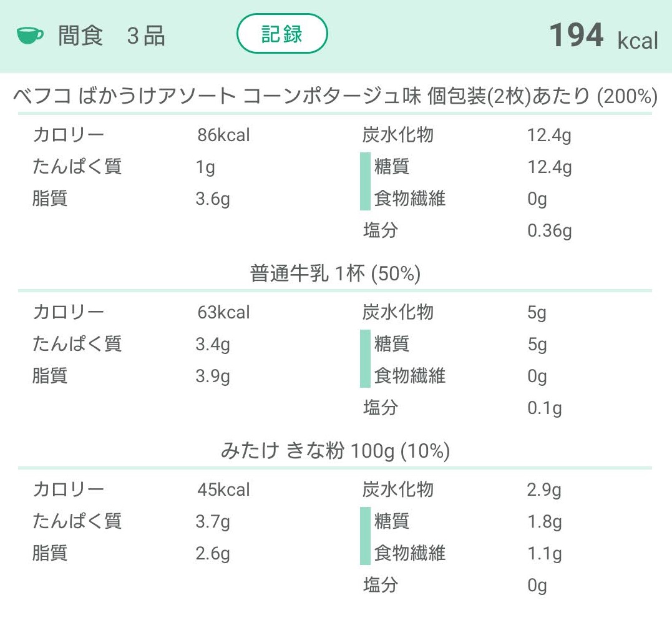
Task: Select the たんぱく質 1g row
Action: click(x=124, y=167)
